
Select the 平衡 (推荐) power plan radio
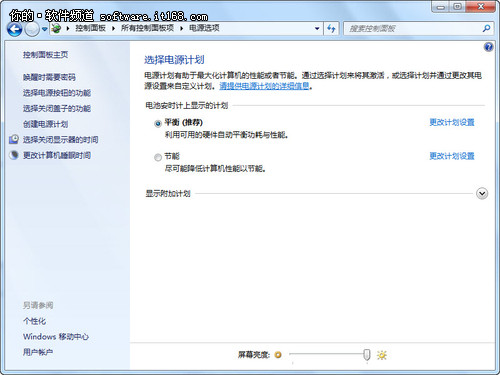click(x=158, y=124)
